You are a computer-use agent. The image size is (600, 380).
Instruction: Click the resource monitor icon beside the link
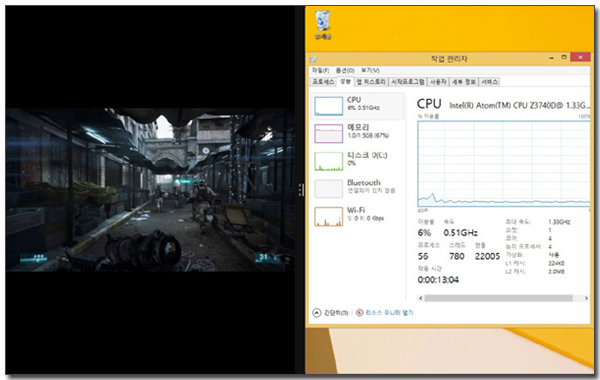[x=359, y=313]
